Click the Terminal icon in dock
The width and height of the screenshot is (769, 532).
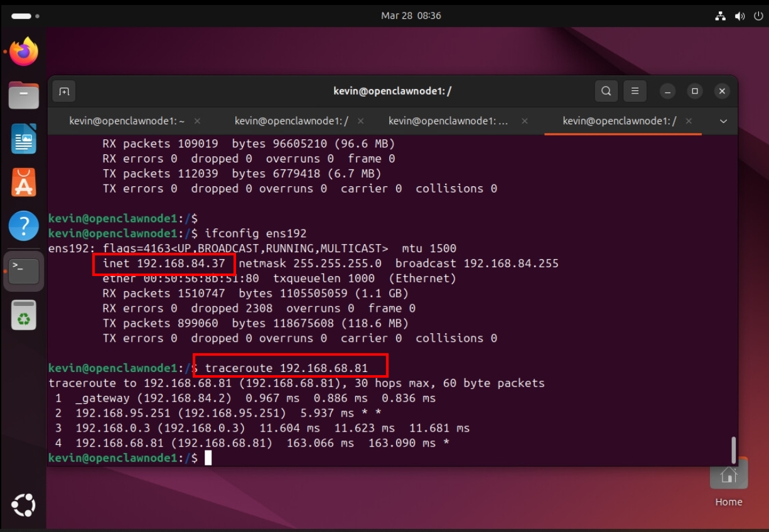[x=24, y=270]
